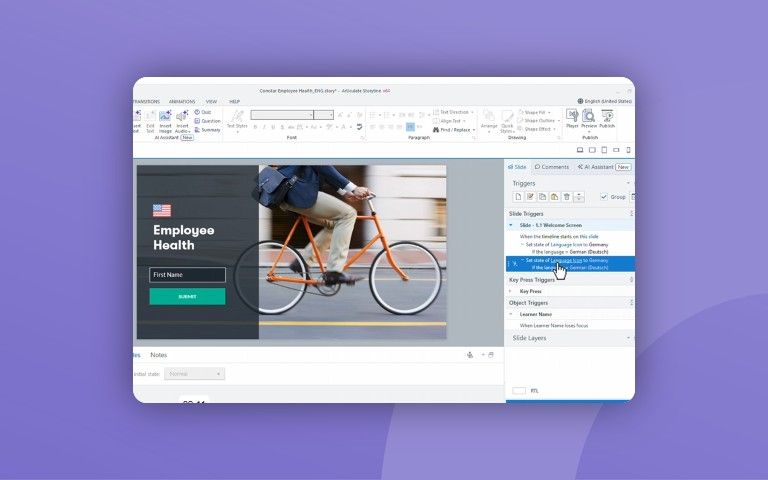This screenshot has width=768, height=480.
Task: Collapse the Slide Layers panel arrow
Action: (x=628, y=338)
